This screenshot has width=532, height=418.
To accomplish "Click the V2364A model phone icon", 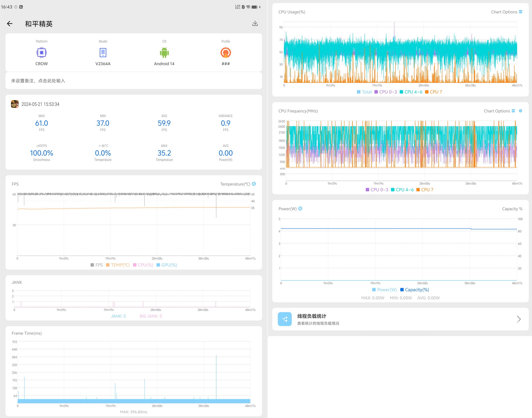I will (103, 53).
